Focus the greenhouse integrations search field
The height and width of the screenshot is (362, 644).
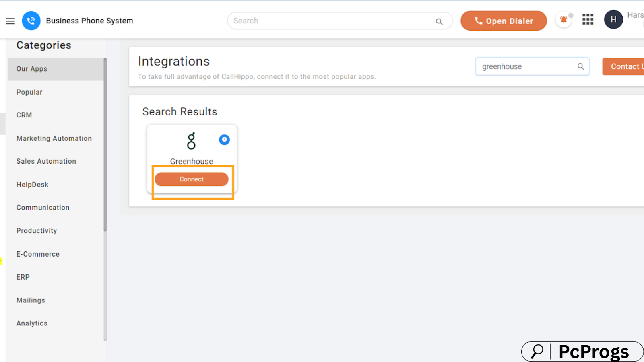coord(532,67)
